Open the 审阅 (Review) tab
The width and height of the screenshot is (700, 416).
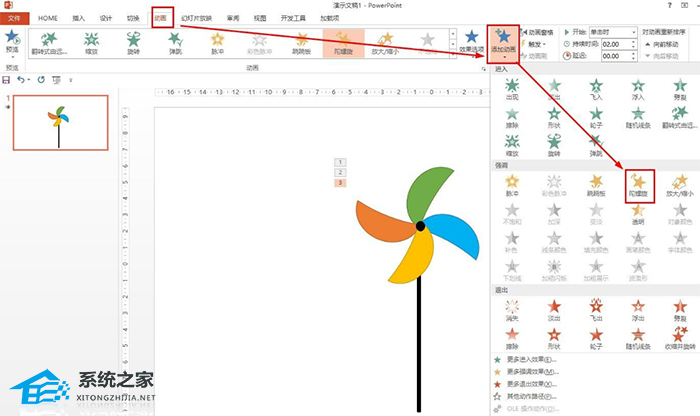point(233,18)
